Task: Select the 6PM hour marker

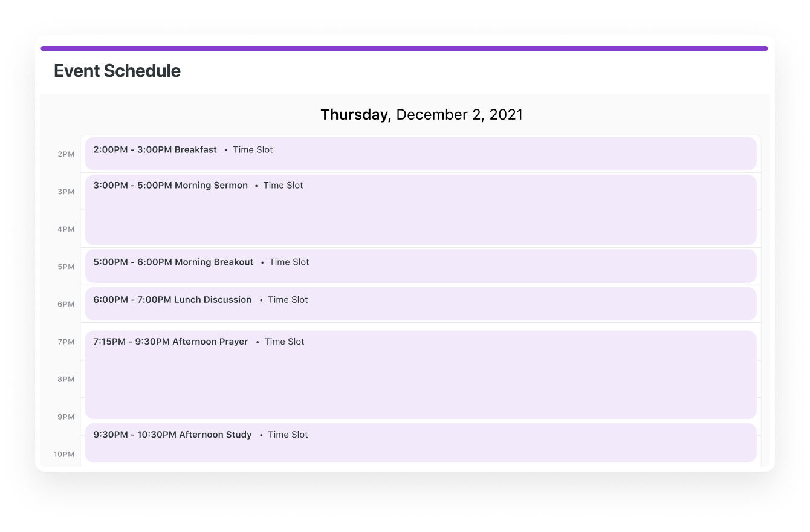Action: click(x=66, y=304)
